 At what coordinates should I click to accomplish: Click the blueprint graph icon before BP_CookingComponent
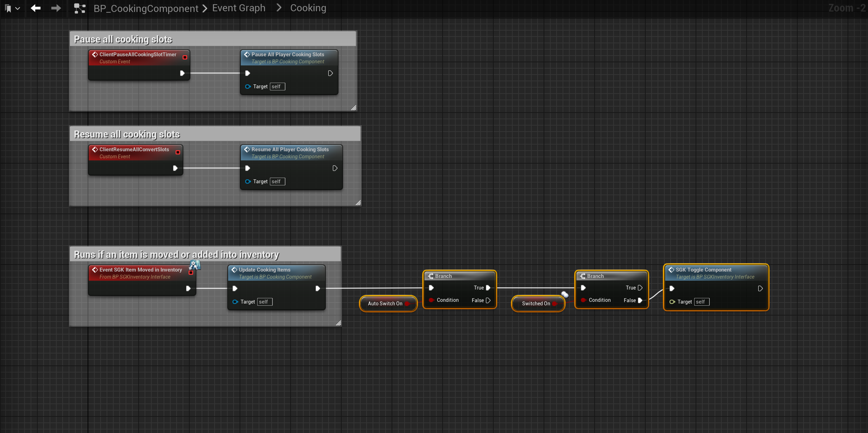[80, 8]
